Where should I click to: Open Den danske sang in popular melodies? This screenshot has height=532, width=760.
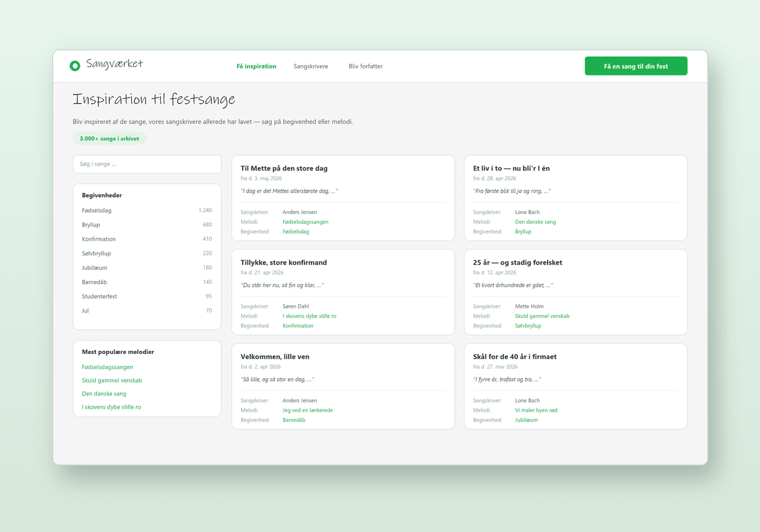coord(104,394)
